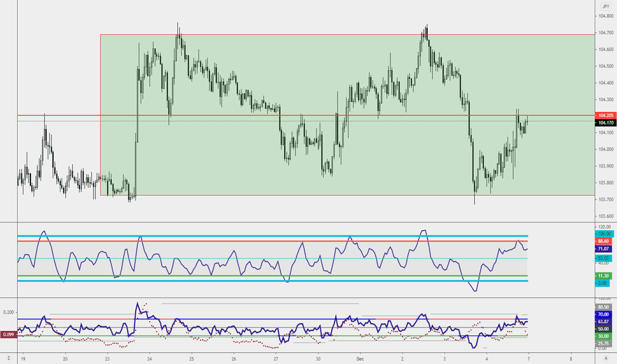Open the JPY currency selector

tap(606, 7)
